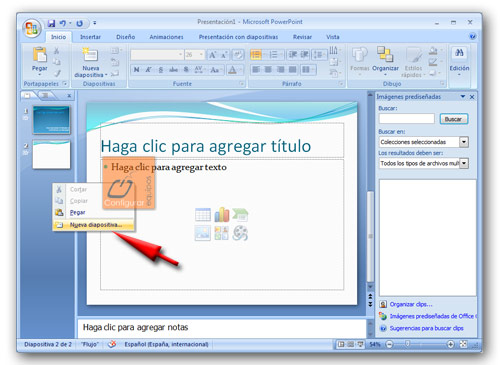
Task: Toggle numbered list button
Action: tap(273, 55)
